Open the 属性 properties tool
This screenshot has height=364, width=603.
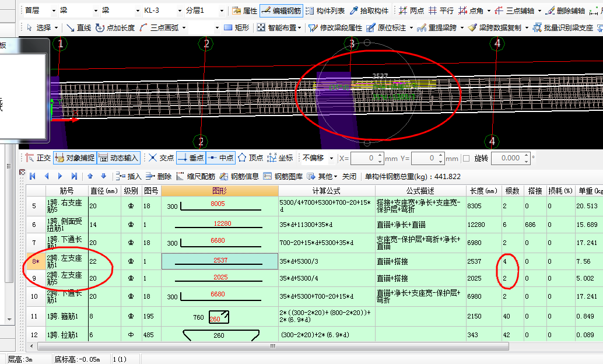[x=244, y=10]
